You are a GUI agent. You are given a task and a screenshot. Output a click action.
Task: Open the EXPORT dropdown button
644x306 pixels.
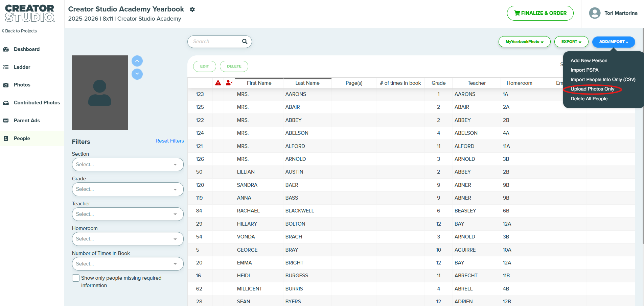point(571,42)
